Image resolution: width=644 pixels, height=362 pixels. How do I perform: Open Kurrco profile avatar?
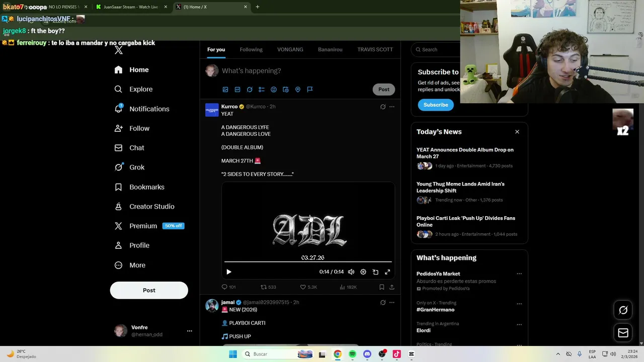click(212, 110)
